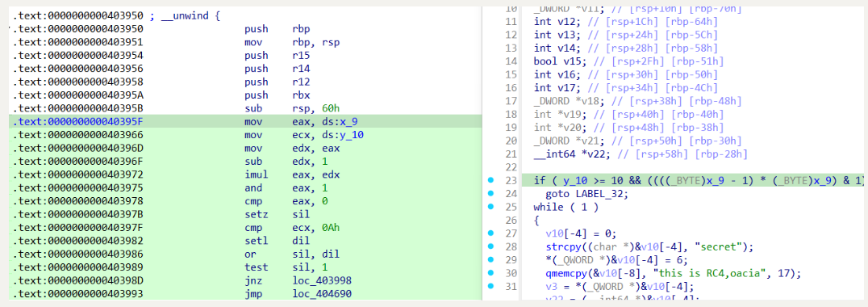This screenshot has height=307, width=868.
Task: Click the int v14 declaration
Action: 625,48
